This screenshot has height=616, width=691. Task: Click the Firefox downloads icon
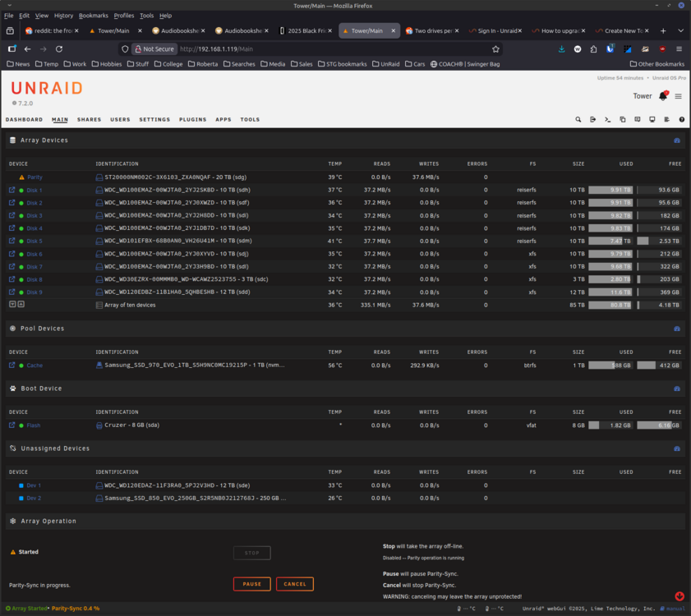click(561, 49)
